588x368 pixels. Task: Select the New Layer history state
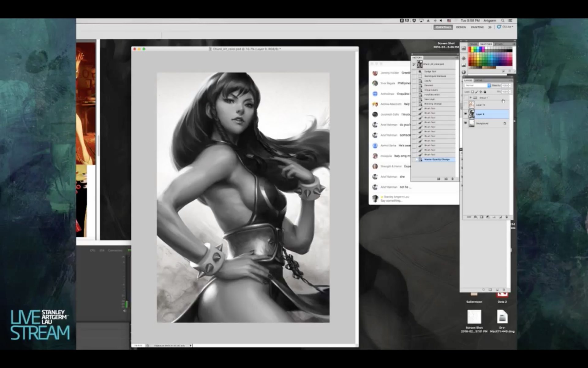point(435,99)
